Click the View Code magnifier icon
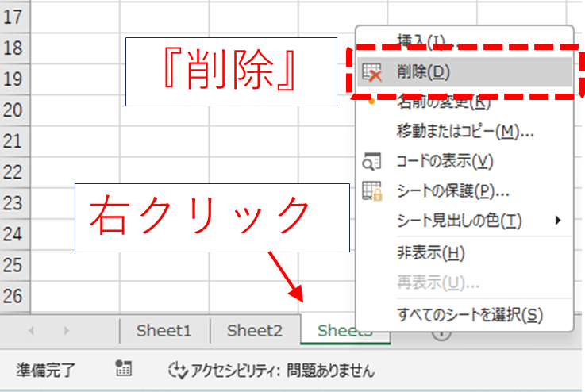The image size is (585, 392). (x=371, y=162)
